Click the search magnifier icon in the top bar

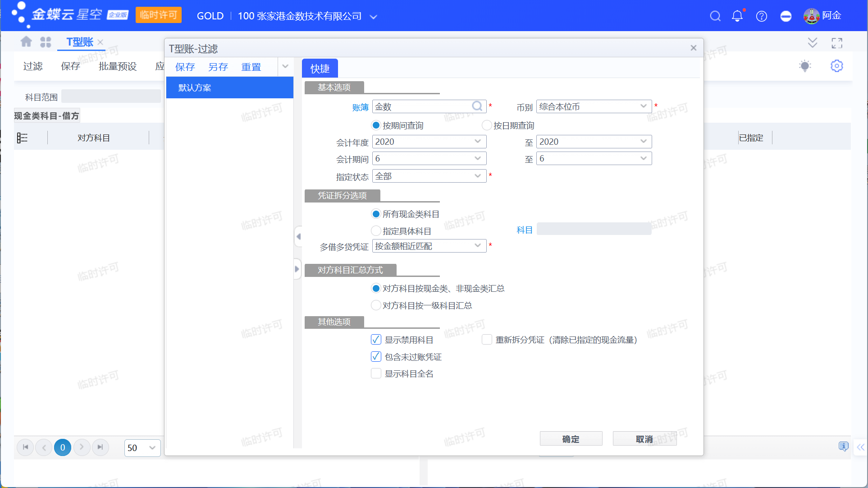point(715,16)
